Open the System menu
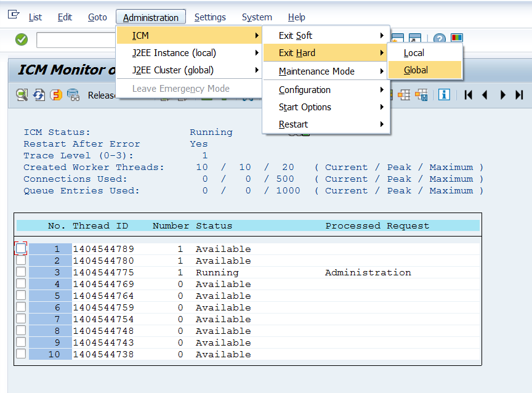 coord(257,17)
